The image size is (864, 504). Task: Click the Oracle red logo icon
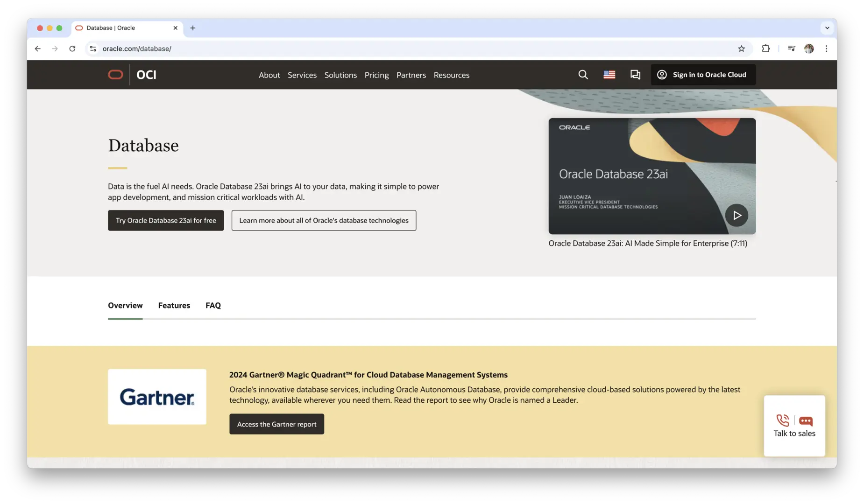point(115,75)
